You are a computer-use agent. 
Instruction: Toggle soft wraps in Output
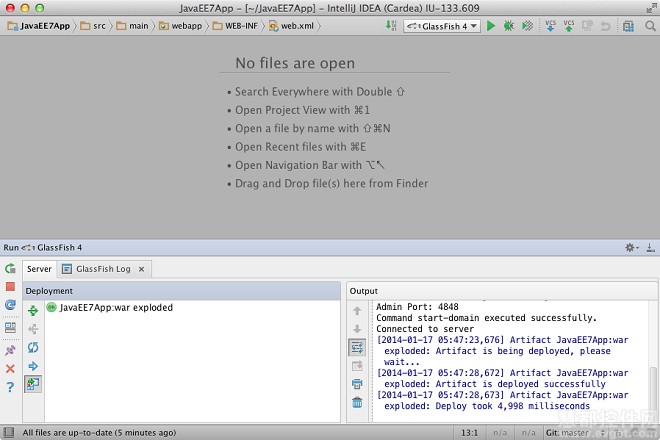pyautogui.click(x=357, y=347)
